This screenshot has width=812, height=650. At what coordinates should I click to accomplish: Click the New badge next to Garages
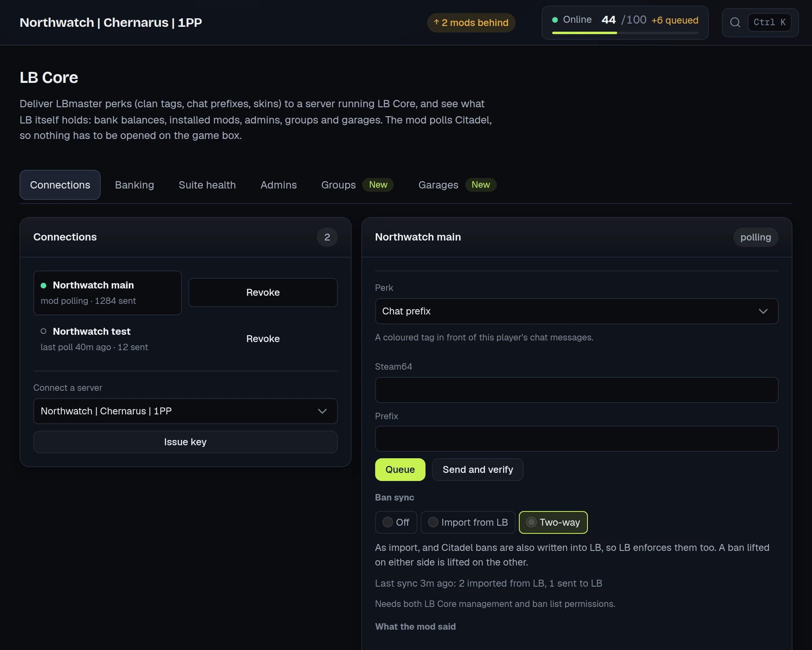tap(481, 185)
